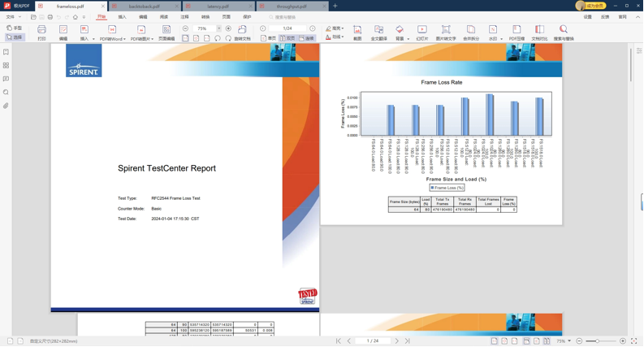Open the 75% zoom dropdown in ribbon
644x347 pixels.
tap(219, 28)
